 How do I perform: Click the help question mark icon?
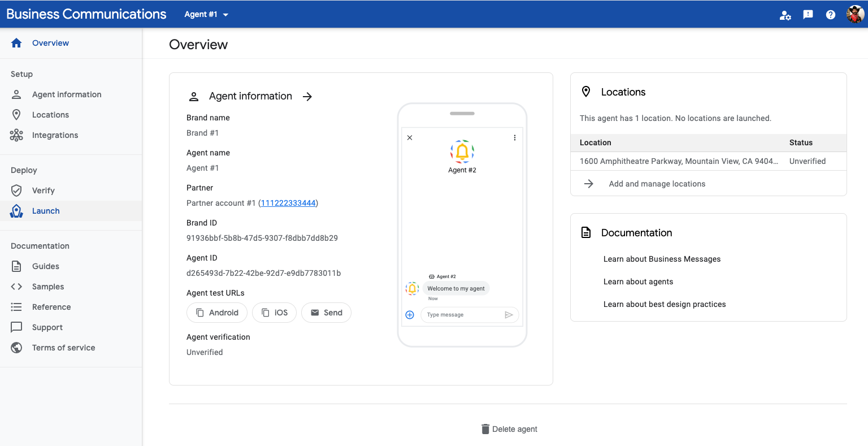[x=830, y=15]
